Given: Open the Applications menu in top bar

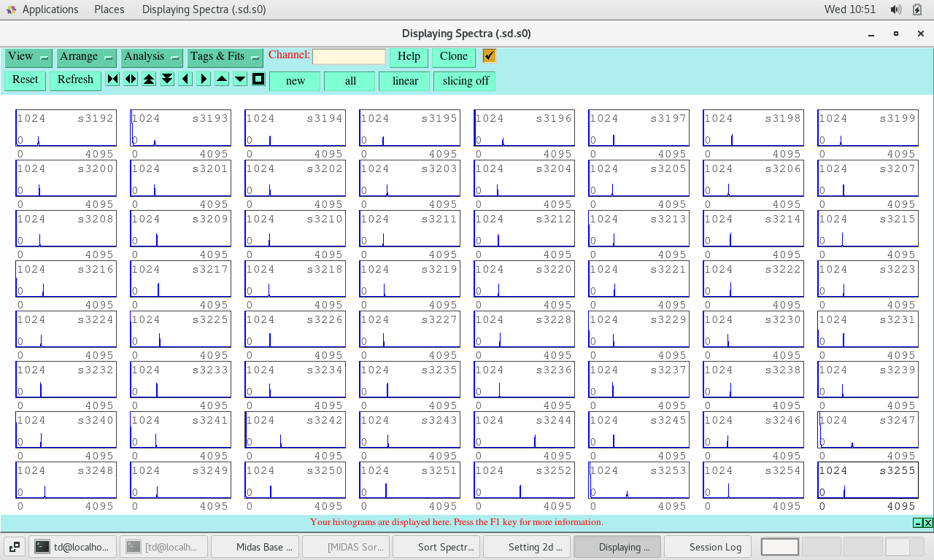Looking at the screenshot, I should click(x=50, y=9).
